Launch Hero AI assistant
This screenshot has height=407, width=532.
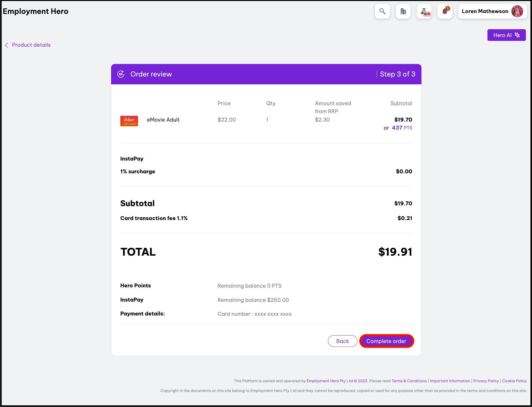point(506,35)
